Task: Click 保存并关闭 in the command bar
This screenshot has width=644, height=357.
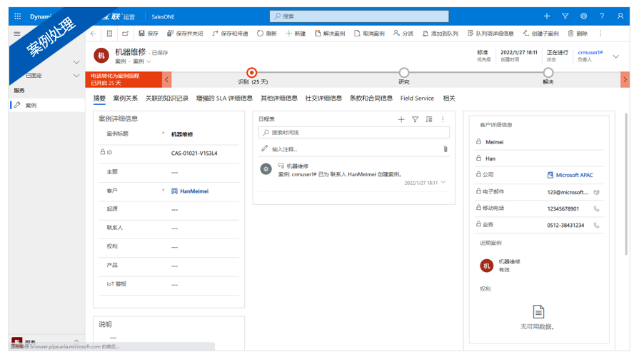Action: coord(185,34)
